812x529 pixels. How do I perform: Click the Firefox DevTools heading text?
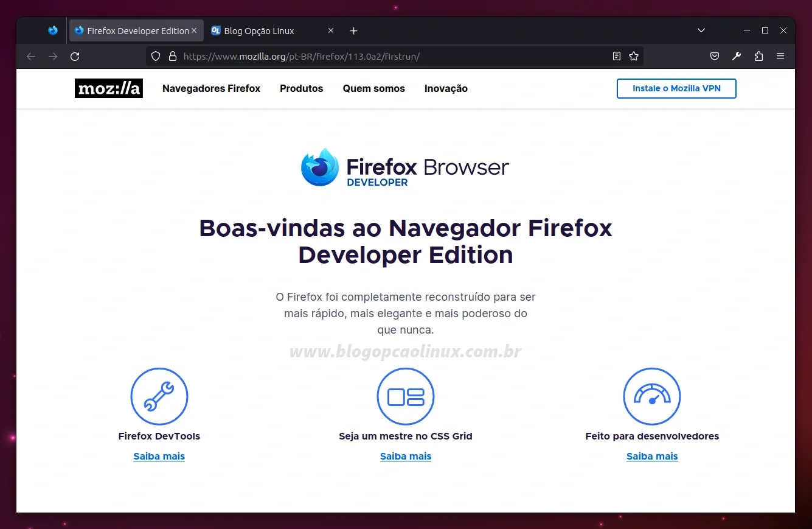(159, 436)
